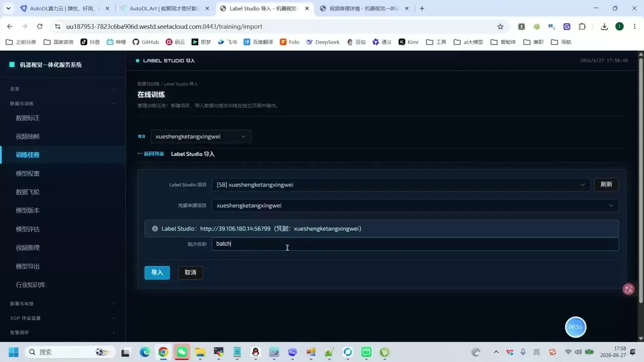Launch Microsoft Edge from the taskbar
This screenshot has height=362, width=644.
145,352
